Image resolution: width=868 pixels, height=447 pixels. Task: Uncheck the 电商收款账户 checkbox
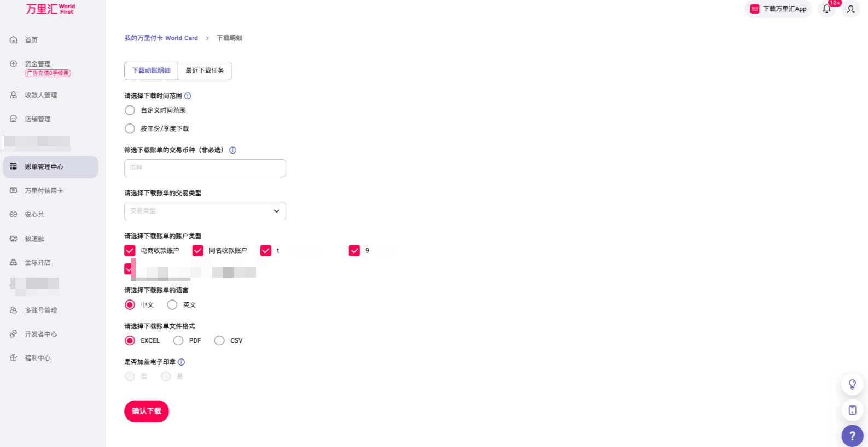130,251
